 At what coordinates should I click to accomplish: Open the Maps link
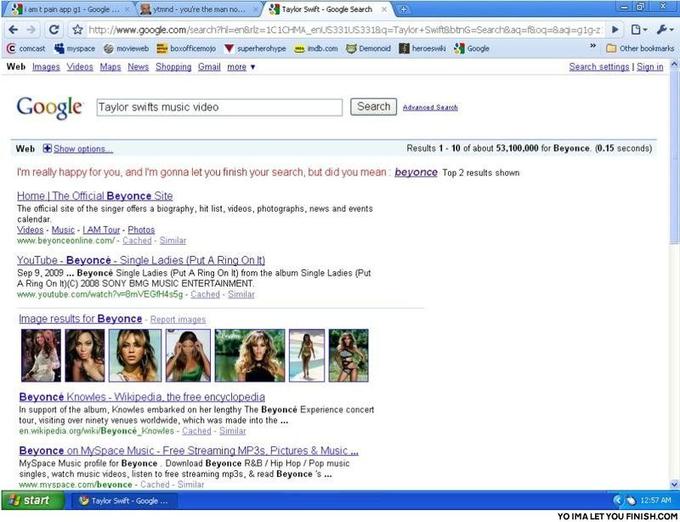coord(110,67)
